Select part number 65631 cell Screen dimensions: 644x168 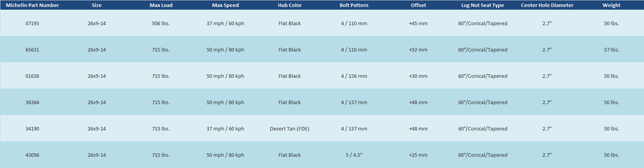point(33,50)
